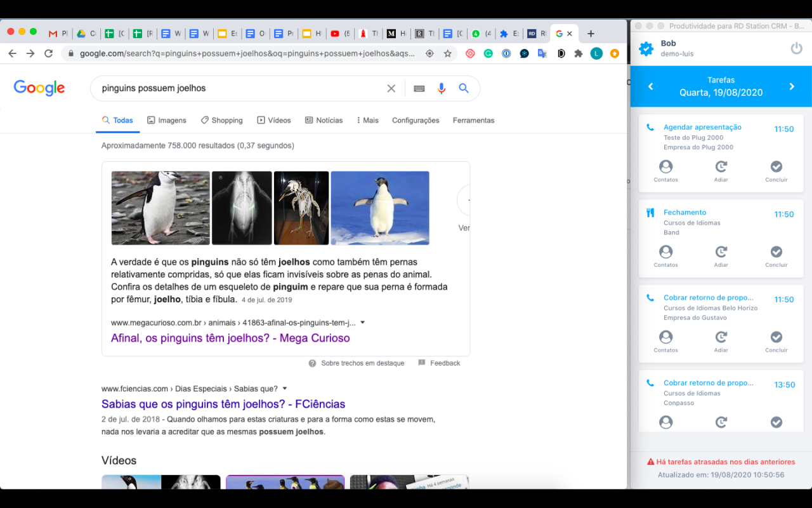Go to previous day in Tarefas panel
This screenshot has width=812, height=508.
(x=650, y=86)
